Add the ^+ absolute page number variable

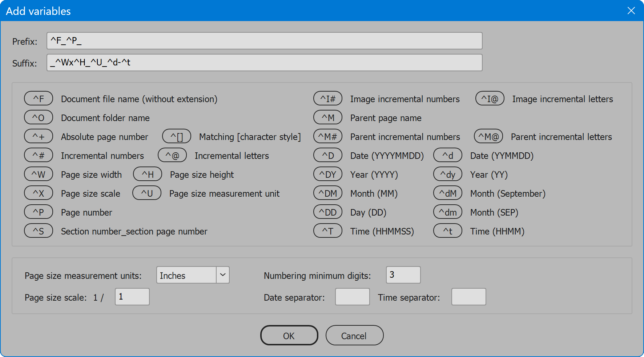point(39,136)
